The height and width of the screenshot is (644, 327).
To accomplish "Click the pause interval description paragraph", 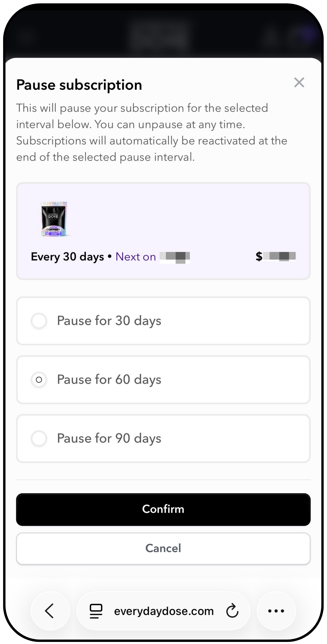I will [x=152, y=132].
